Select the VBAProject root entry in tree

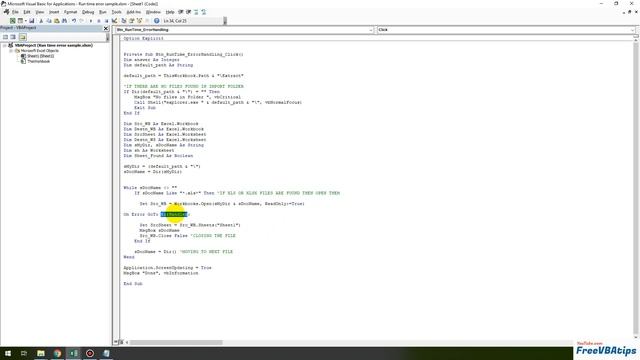click(53, 45)
